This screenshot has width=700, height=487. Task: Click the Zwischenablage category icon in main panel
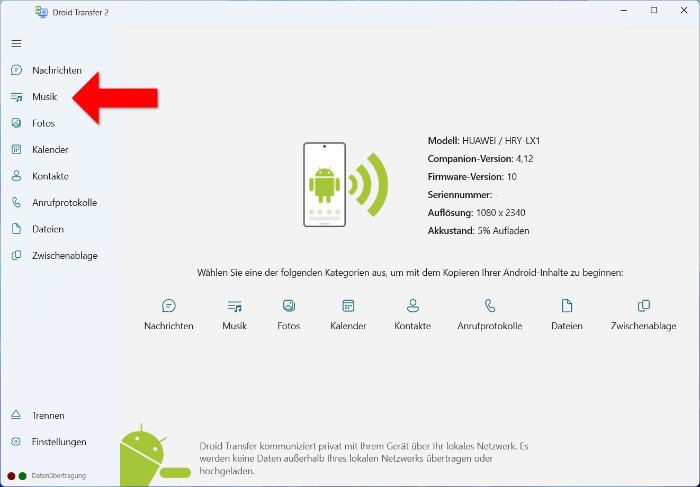644,306
